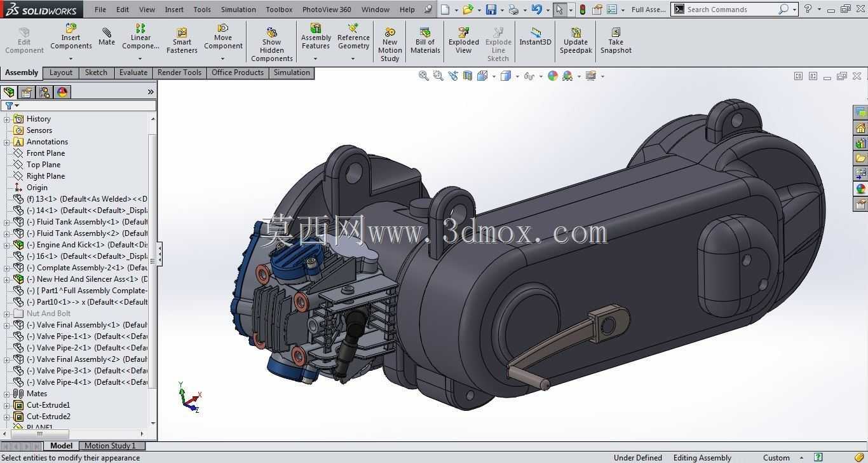Click Show Hidden Components

point(271,45)
